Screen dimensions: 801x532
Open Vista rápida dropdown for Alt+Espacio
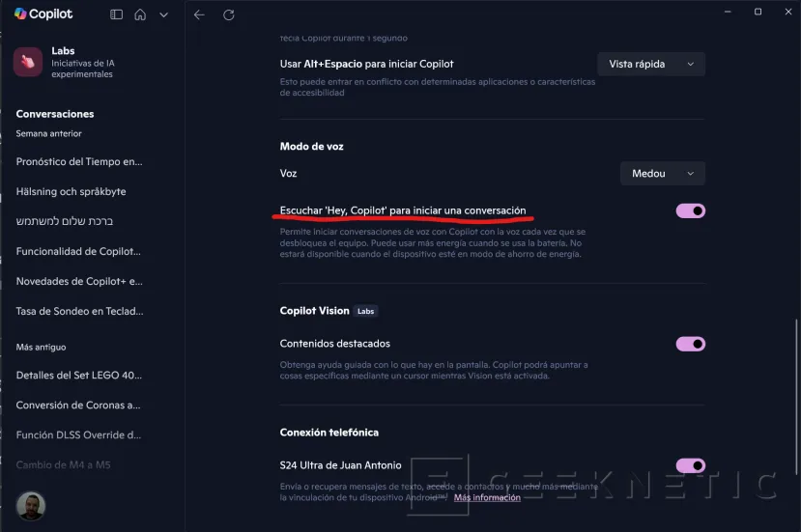pyautogui.click(x=651, y=64)
